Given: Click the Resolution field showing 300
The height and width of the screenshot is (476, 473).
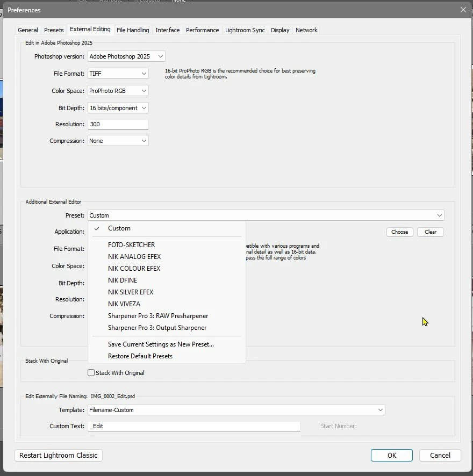Looking at the screenshot, I should click(x=118, y=124).
